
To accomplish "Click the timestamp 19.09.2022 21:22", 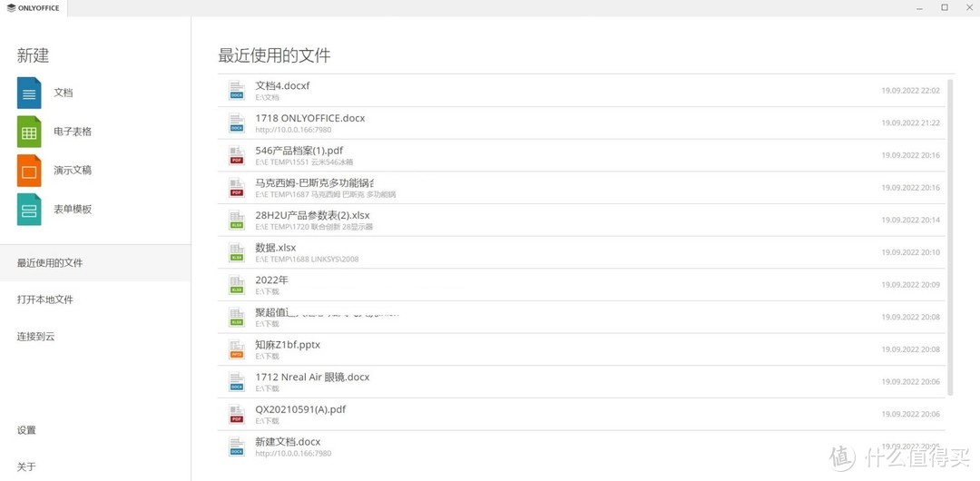I will click(911, 123).
